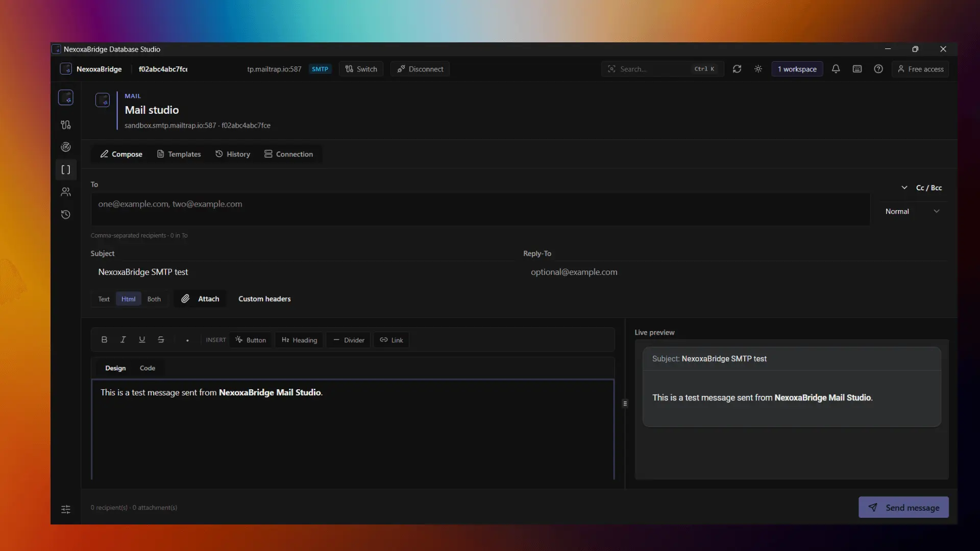Screen dimensions: 980x551
Task: Select Text body format
Action: (x=104, y=299)
